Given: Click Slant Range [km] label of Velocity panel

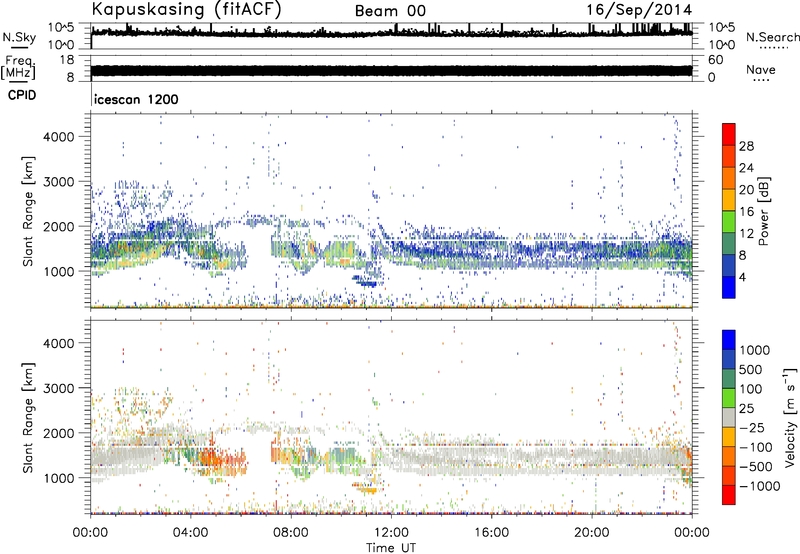Looking at the screenshot, I should point(28,417).
